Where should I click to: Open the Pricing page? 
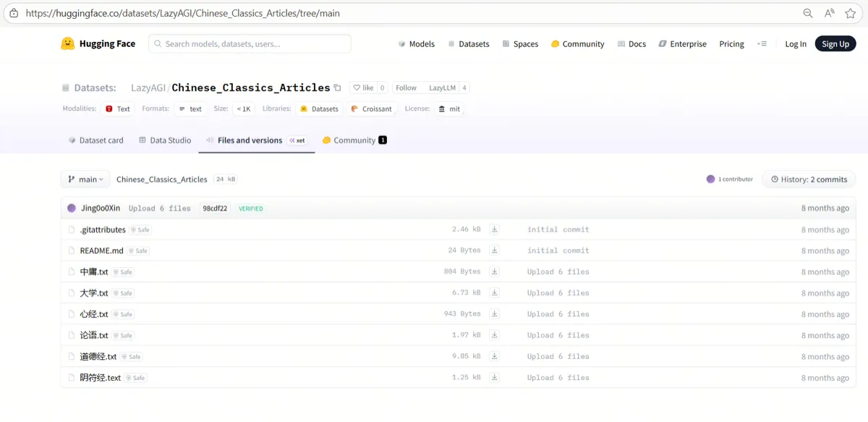pyautogui.click(x=731, y=43)
